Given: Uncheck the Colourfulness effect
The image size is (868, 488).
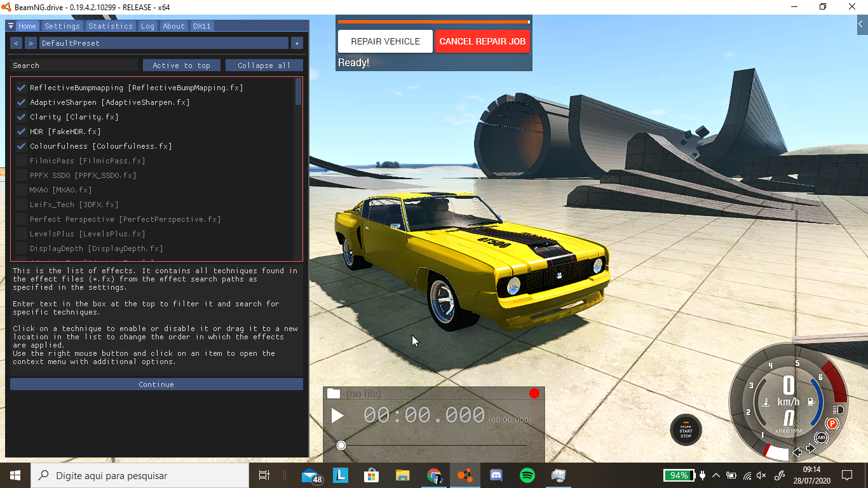Looking at the screenshot, I should (x=21, y=146).
